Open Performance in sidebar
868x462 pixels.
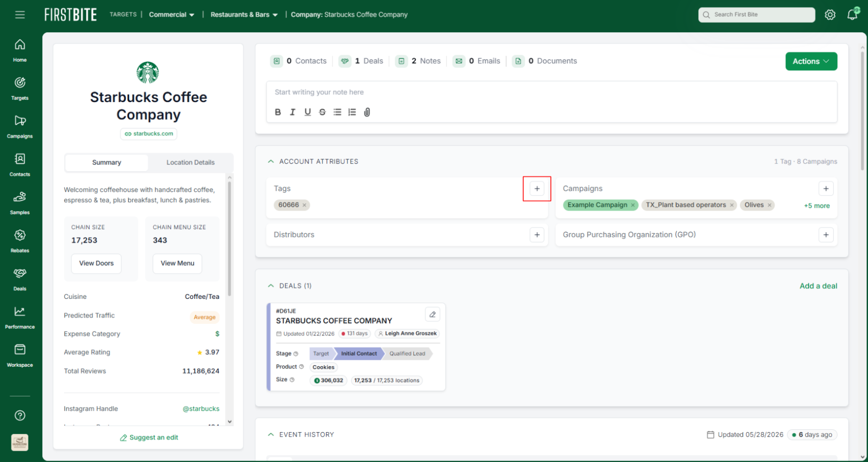pyautogui.click(x=20, y=317)
